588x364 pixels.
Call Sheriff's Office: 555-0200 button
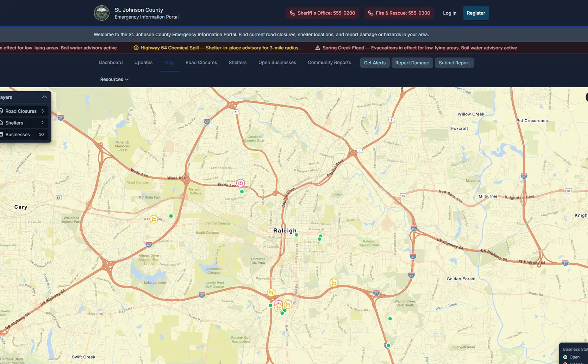tap(322, 13)
